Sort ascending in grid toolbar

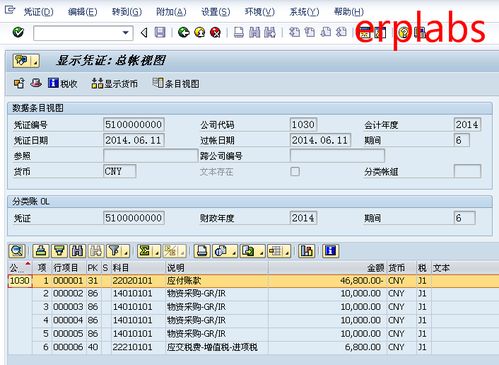tap(41, 251)
